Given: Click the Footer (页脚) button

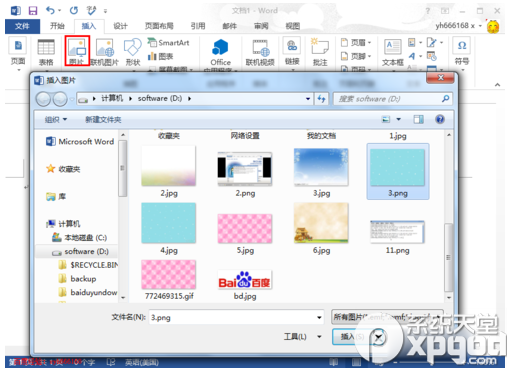Looking at the screenshot, I should 356,56.
